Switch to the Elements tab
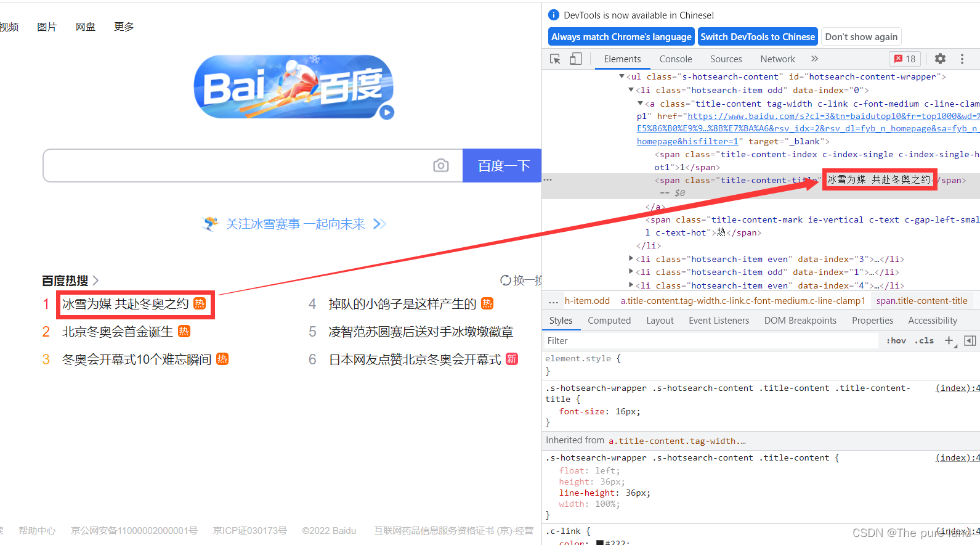The height and width of the screenshot is (545, 980). click(622, 59)
